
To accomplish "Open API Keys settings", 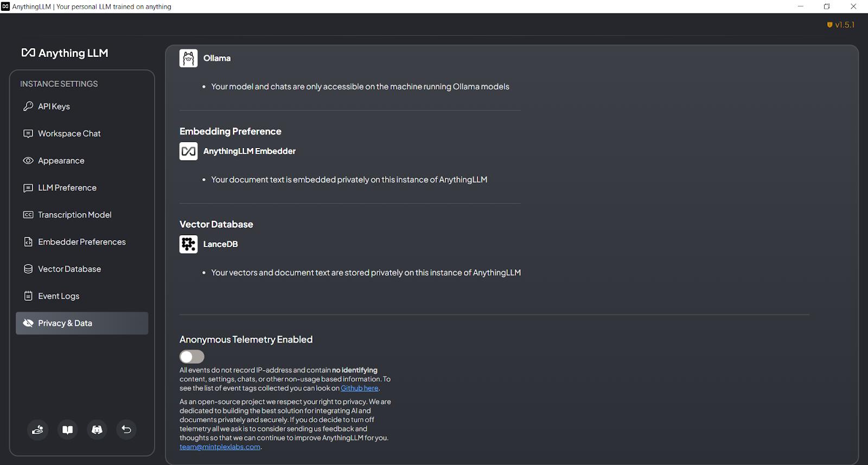I will point(54,107).
